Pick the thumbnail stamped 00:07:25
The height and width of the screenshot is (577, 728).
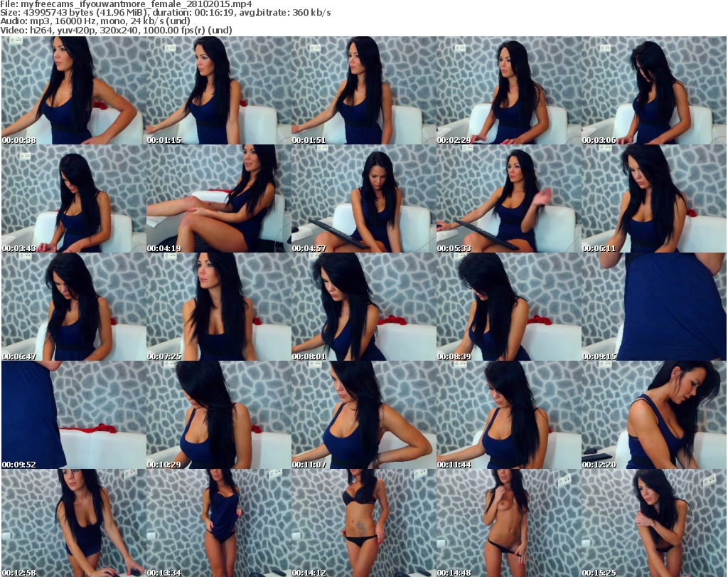tap(219, 307)
